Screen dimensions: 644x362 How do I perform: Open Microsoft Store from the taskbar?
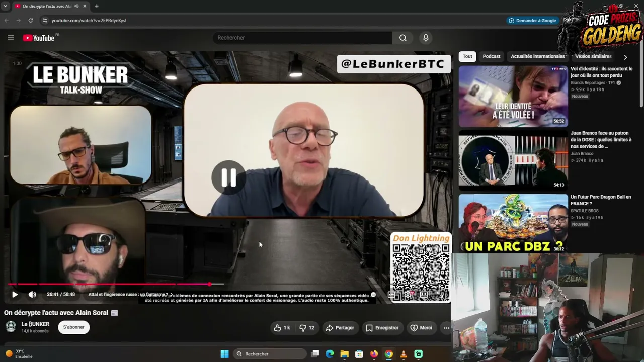[359, 354]
